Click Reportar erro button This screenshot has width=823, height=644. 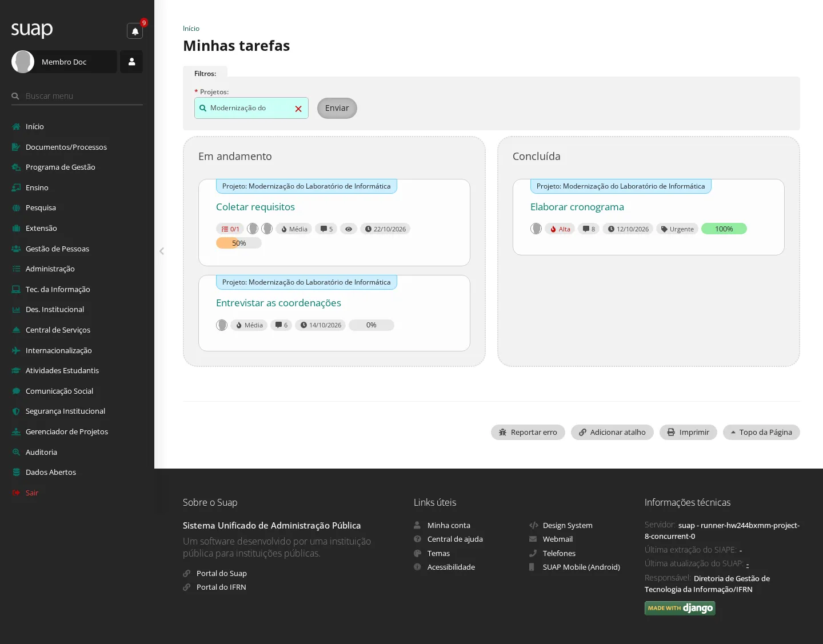(528, 432)
